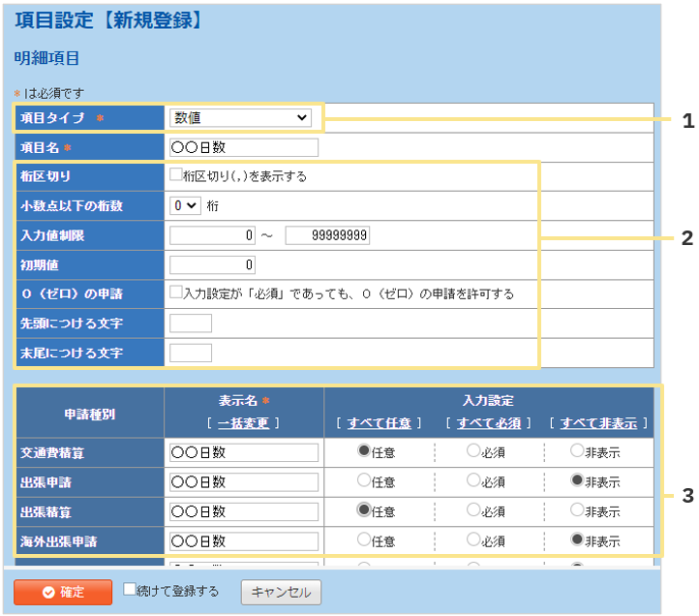Click the 入力値制限 minimum value field
This screenshot has height=616, width=699.
(x=213, y=235)
